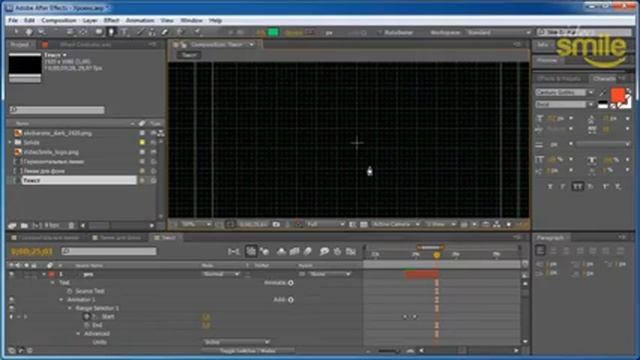Select the Pen tool
Viewport: 640px width, 360px height.
click(x=111, y=32)
